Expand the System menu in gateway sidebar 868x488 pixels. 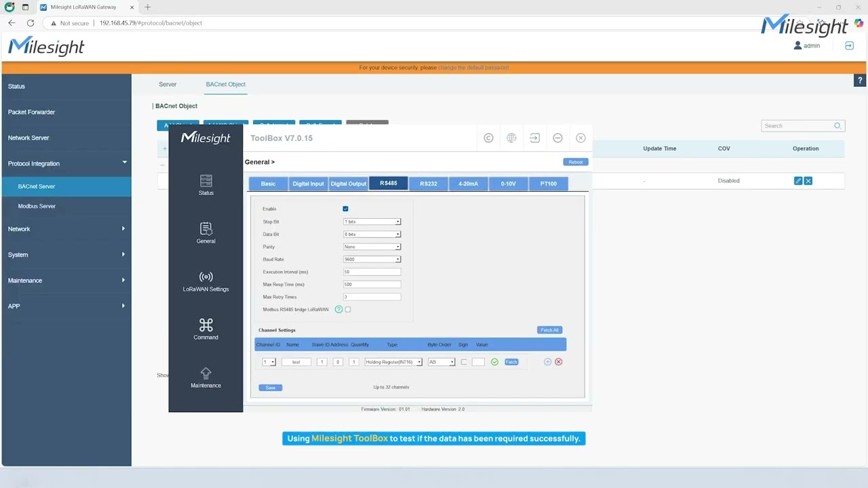pos(66,255)
